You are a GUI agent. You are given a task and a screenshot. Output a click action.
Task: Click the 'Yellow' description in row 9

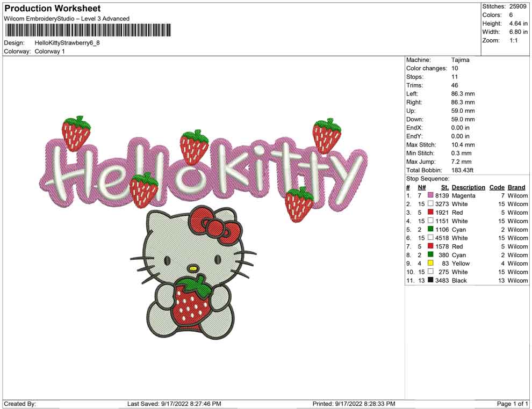pyautogui.click(x=461, y=264)
